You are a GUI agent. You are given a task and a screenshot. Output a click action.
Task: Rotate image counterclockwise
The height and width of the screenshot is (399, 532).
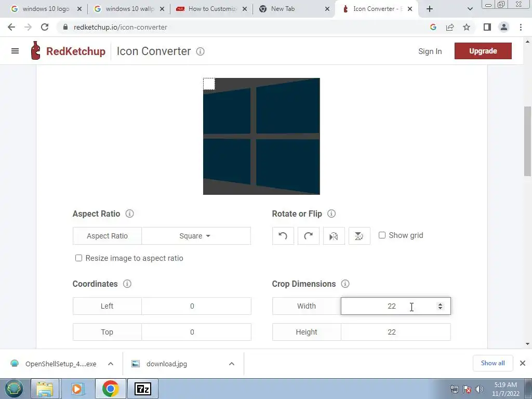coord(283,236)
